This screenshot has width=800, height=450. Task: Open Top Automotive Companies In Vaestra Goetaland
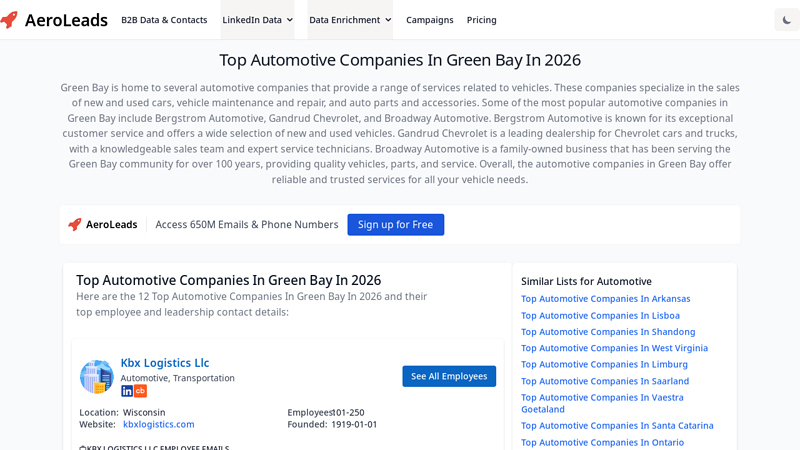tap(602, 403)
